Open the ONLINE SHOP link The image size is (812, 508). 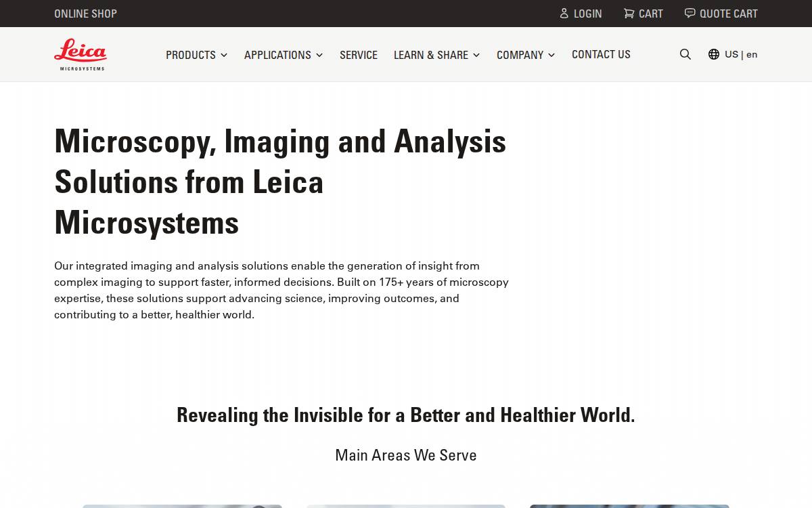pos(85,14)
